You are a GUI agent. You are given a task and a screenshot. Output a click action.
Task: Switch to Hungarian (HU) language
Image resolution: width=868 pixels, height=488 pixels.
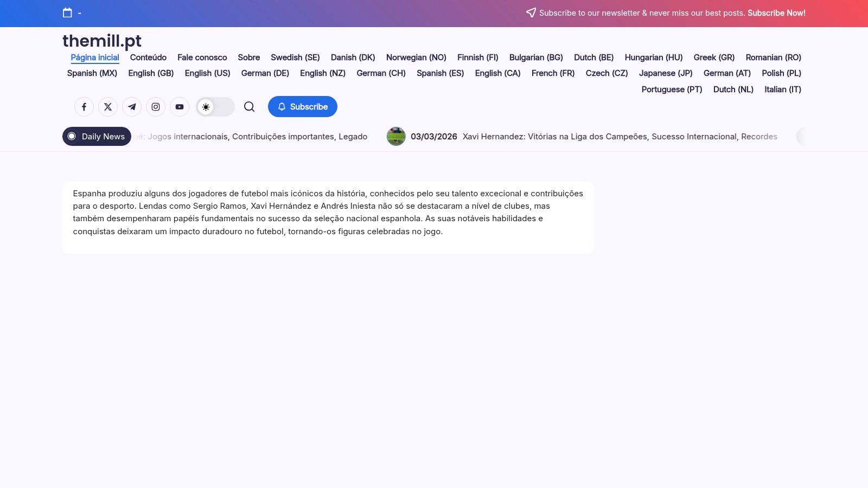click(654, 57)
